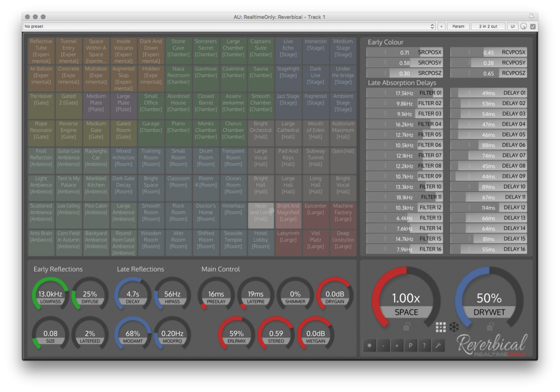Click the LOWPASS knob
Viewport: 560px width, 392px height.
click(50, 295)
